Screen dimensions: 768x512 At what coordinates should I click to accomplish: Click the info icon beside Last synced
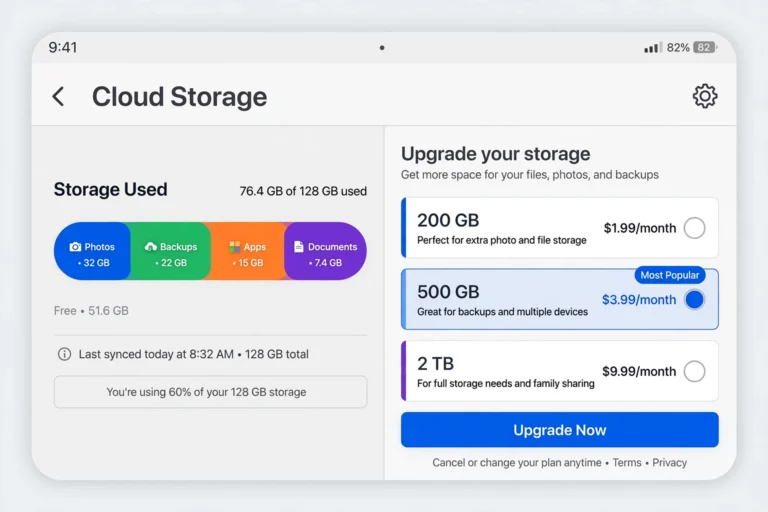coord(64,354)
